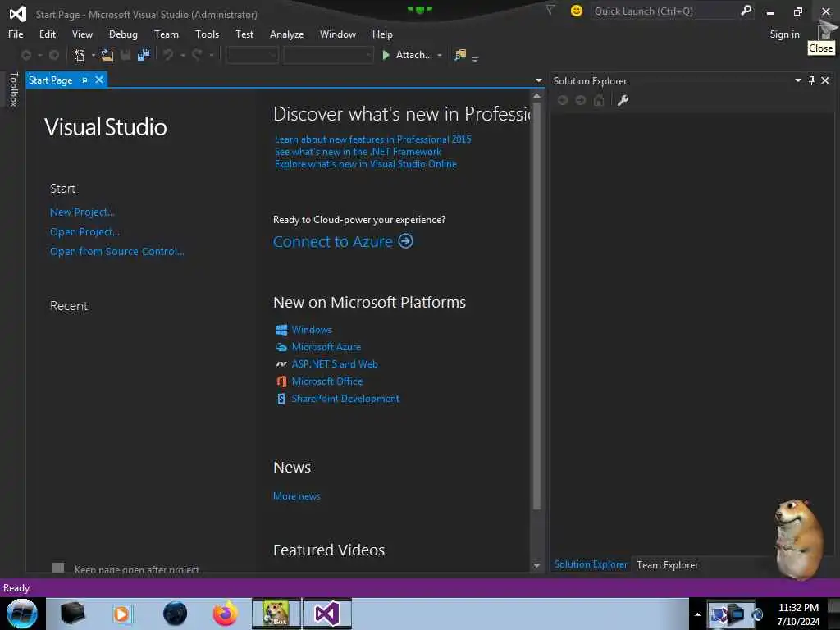840x630 pixels.
Task: Open the Attach button dropdown arrow
Action: point(440,55)
